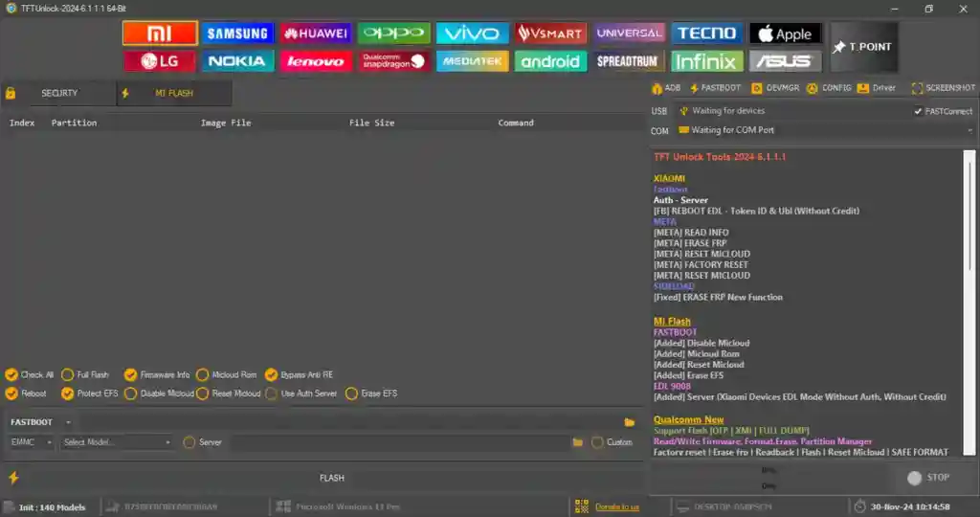Browse firmware folder in FASTBOOT row
The width and height of the screenshot is (980, 517).
click(x=630, y=422)
